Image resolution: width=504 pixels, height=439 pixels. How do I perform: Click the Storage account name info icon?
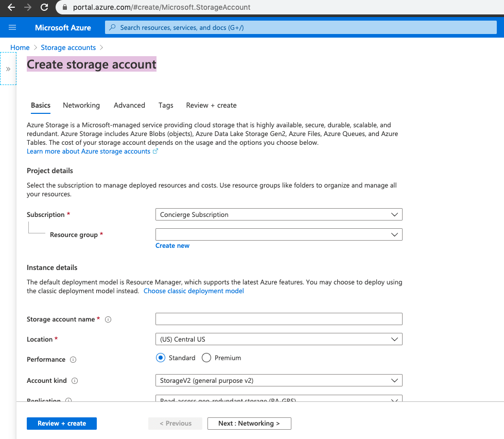tap(108, 319)
